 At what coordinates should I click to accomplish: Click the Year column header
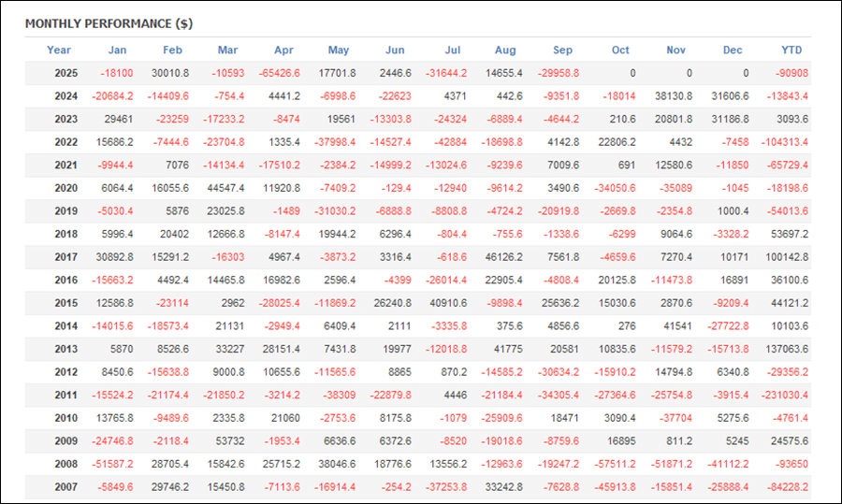59,50
